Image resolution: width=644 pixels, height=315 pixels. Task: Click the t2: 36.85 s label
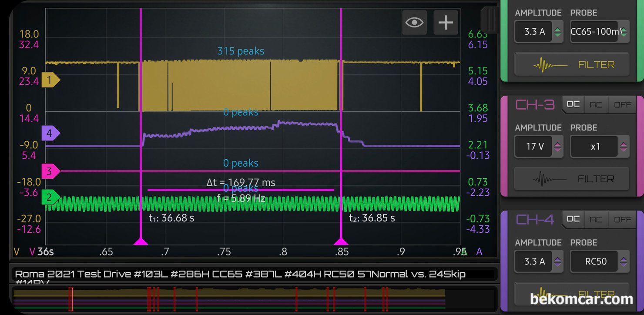click(x=372, y=218)
